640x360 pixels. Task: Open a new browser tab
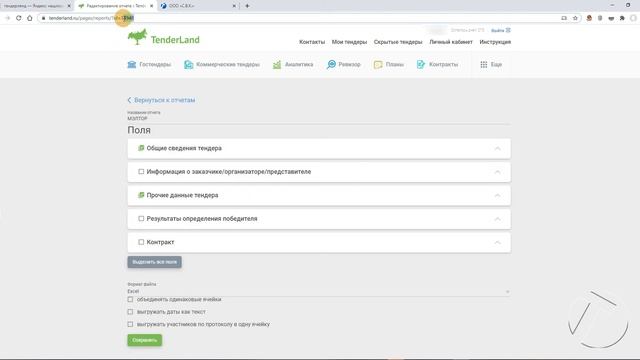click(x=247, y=6)
